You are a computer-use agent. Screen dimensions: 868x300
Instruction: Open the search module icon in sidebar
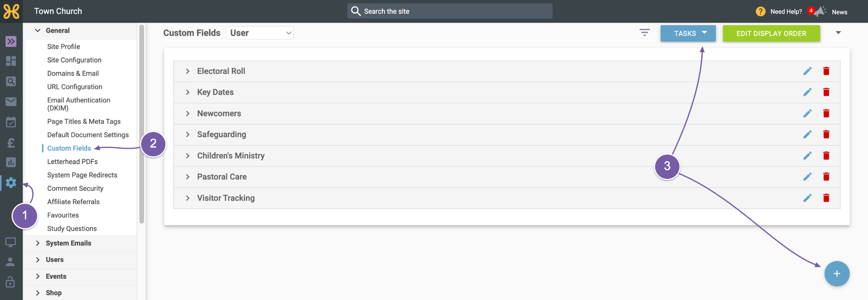11,81
